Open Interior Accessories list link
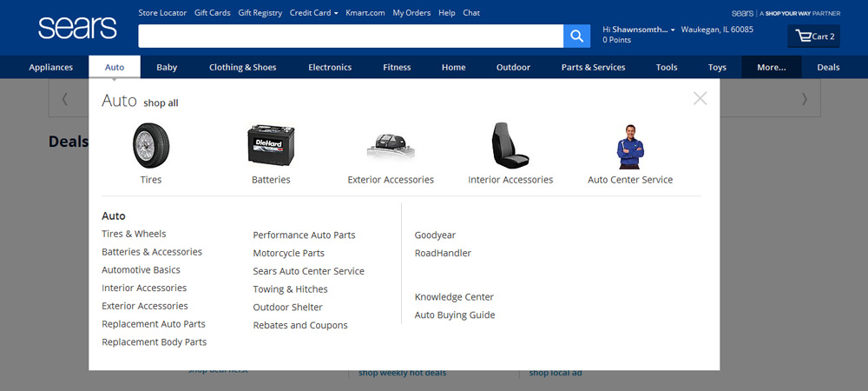Viewport: 868px width, 391px height. coord(144,288)
